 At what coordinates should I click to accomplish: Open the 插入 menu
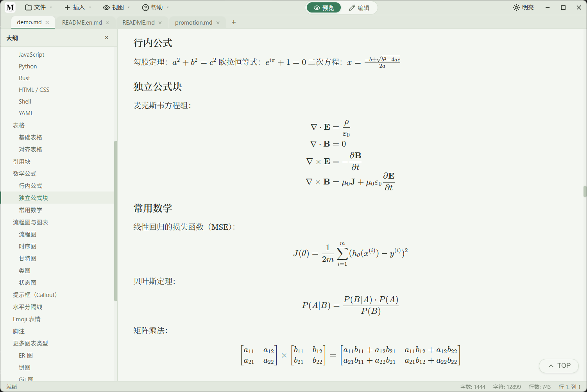pos(77,7)
